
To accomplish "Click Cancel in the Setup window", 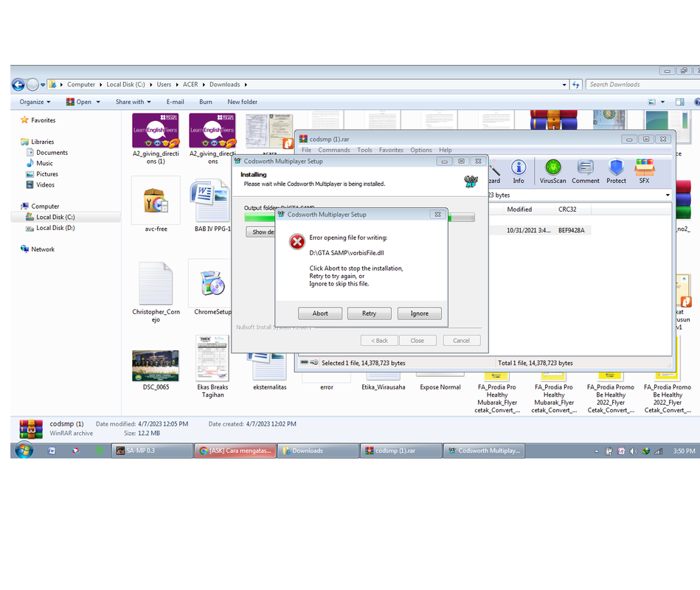I will [x=461, y=341].
